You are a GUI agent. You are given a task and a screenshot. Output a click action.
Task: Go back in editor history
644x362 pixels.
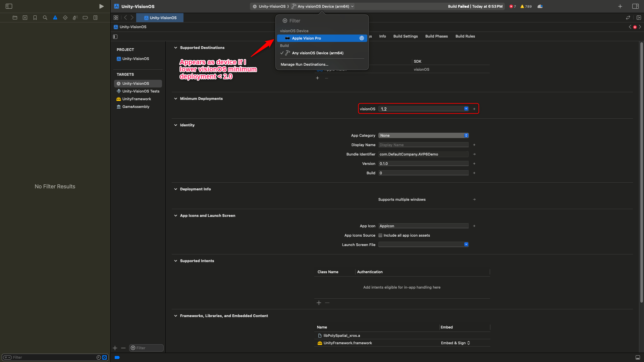[125, 18]
